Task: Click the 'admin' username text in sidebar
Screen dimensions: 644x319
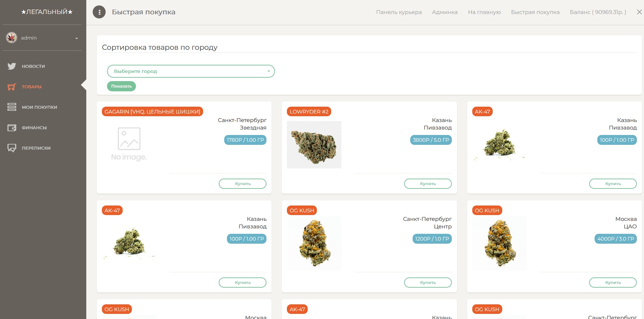Action: tap(29, 38)
